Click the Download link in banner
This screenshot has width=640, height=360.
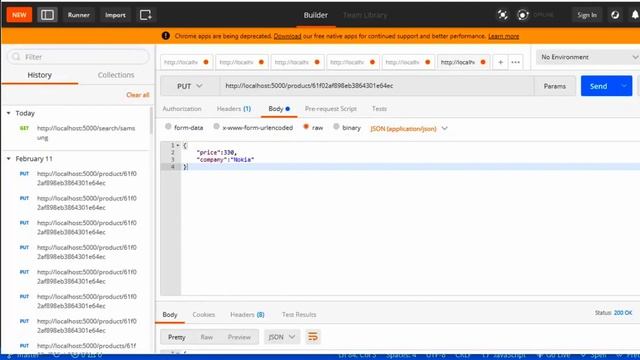click(287, 36)
